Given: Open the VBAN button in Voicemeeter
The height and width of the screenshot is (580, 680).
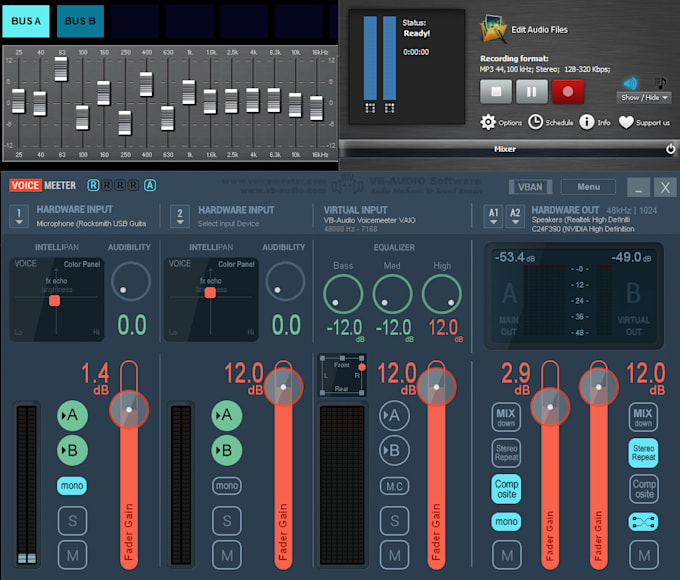Looking at the screenshot, I should 530,187.
